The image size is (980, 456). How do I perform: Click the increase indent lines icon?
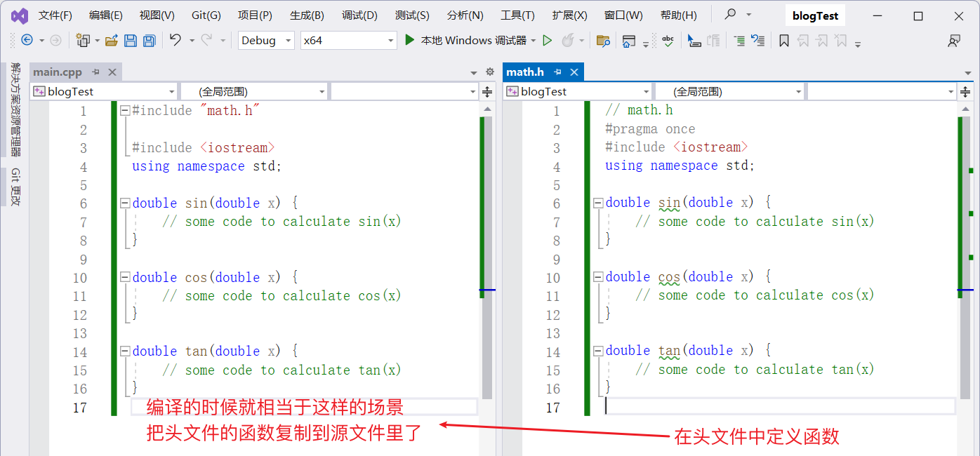coord(739,41)
